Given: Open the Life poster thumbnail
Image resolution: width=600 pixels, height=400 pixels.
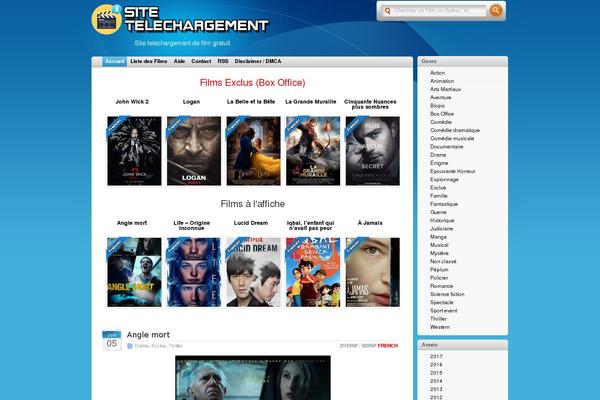Looking at the screenshot, I should pyautogui.click(x=194, y=272).
